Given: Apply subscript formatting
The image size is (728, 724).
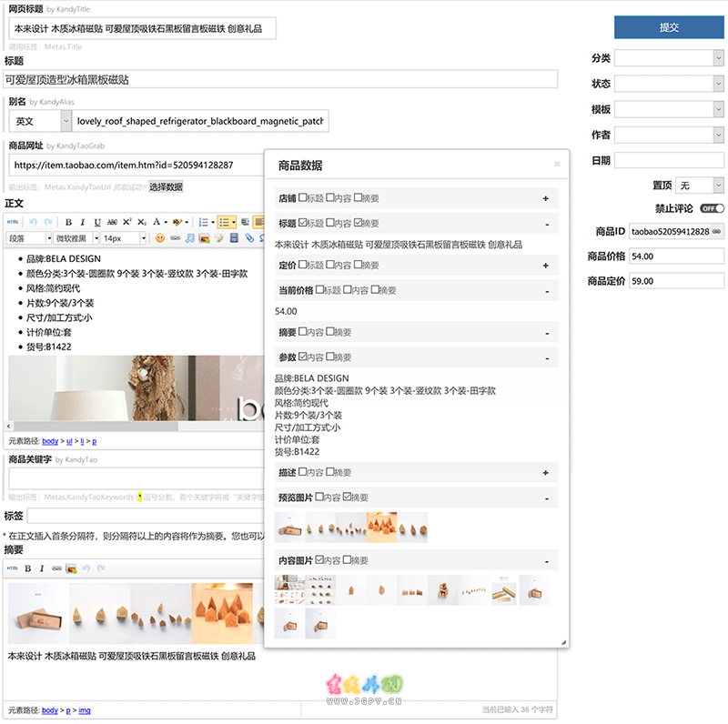Looking at the screenshot, I should click(x=142, y=222).
